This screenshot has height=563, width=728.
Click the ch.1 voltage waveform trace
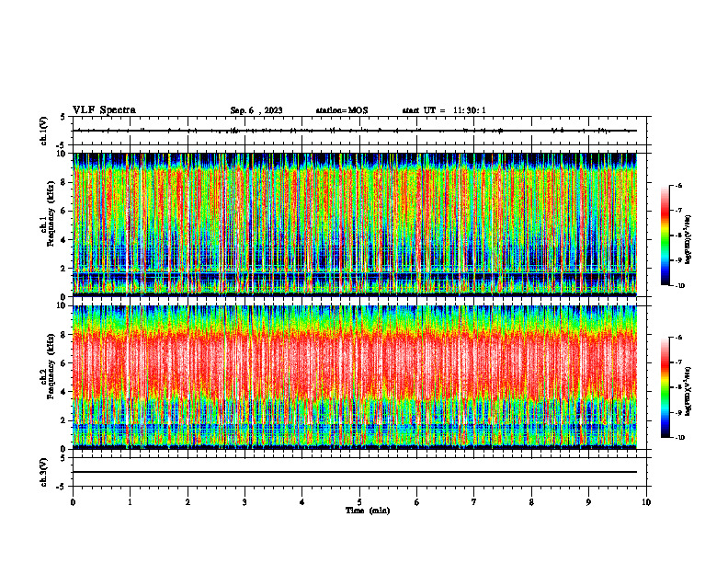(x=355, y=131)
